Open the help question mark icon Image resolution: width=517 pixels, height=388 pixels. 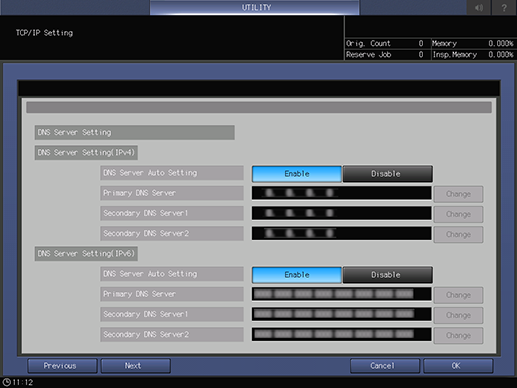[504, 7]
